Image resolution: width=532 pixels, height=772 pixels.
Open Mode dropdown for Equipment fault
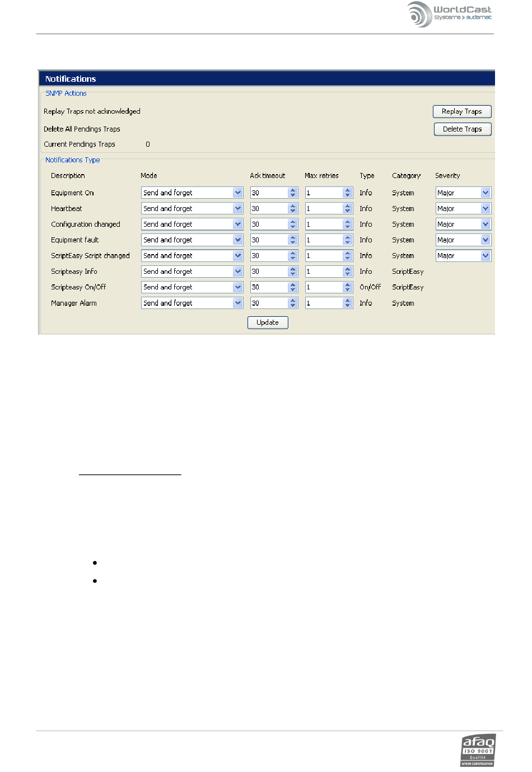[192, 240]
